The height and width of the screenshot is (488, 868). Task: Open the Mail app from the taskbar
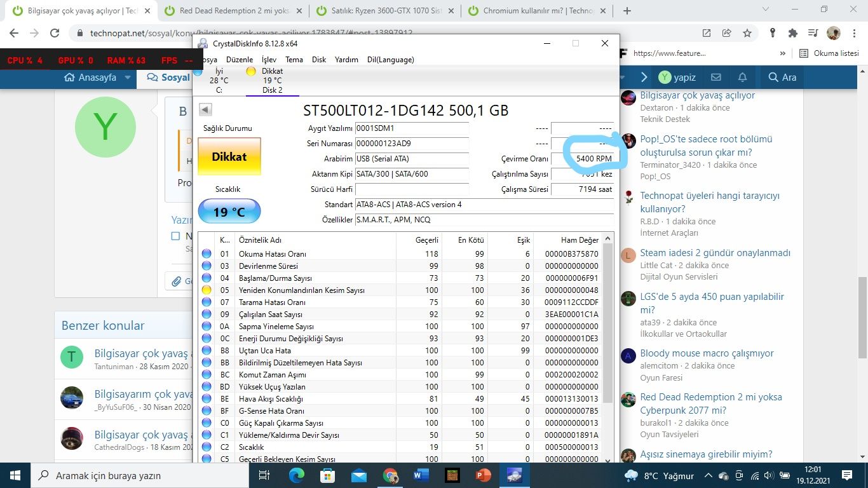(358, 475)
